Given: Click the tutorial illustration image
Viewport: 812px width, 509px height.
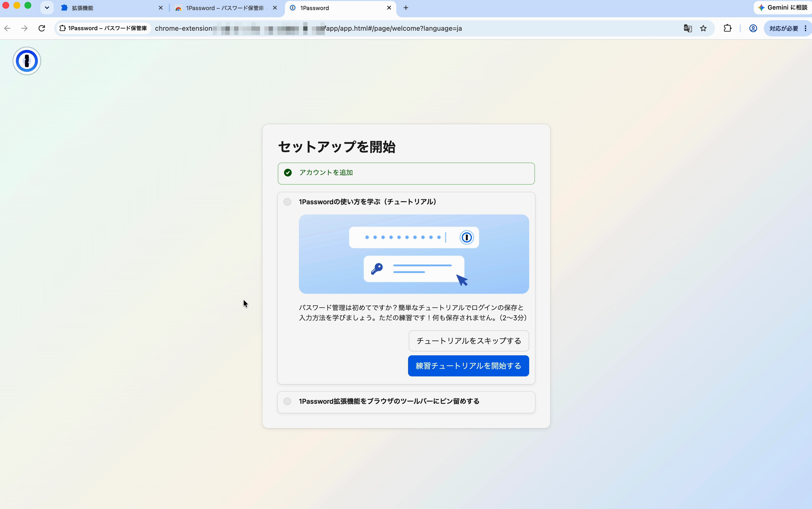Looking at the screenshot, I should [x=414, y=254].
